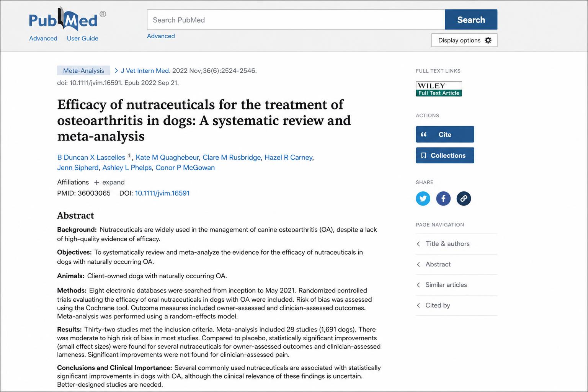Click the 'Animals:' abstract label
The width and height of the screenshot is (588, 392).
tap(70, 276)
